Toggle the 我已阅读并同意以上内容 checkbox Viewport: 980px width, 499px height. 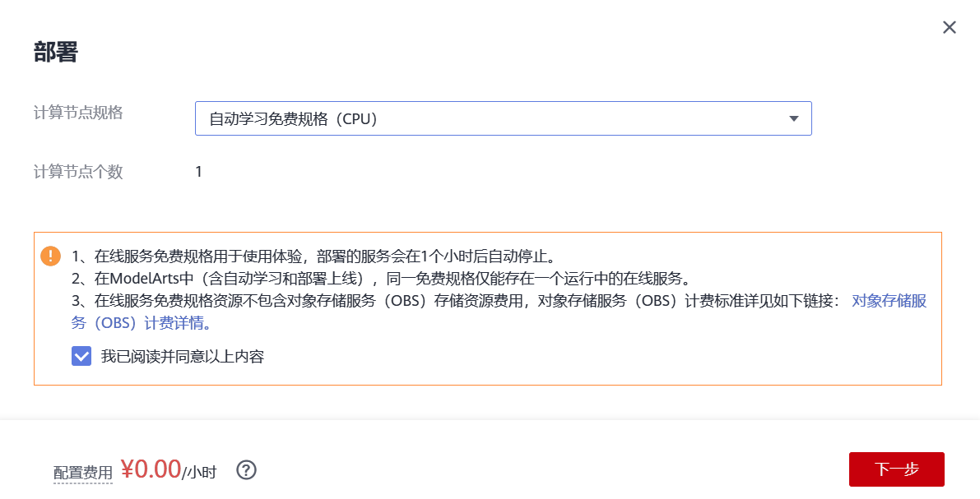[81, 356]
